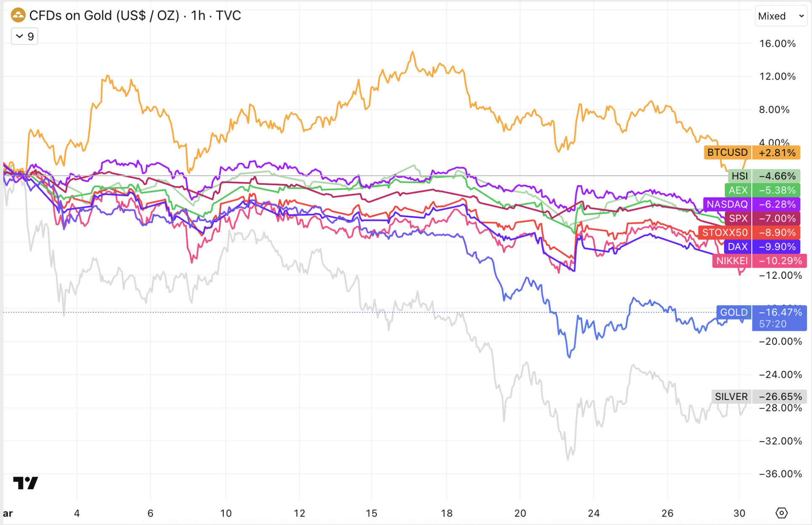The height and width of the screenshot is (525, 812).
Task: Select the BTCUSD series label
Action: click(727, 152)
